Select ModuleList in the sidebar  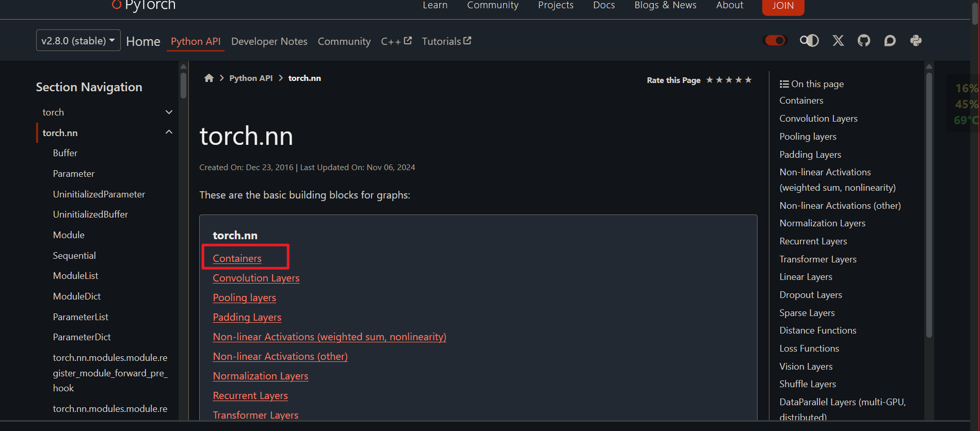pos(75,276)
